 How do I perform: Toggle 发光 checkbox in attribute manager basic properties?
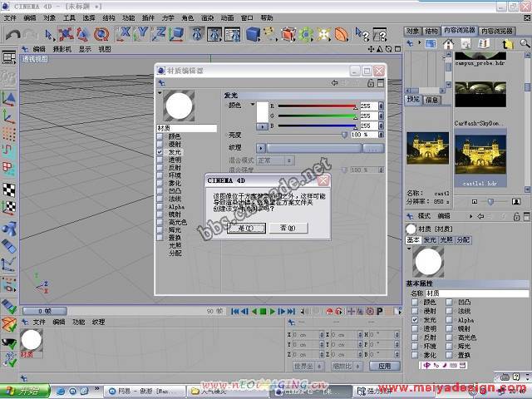point(415,319)
